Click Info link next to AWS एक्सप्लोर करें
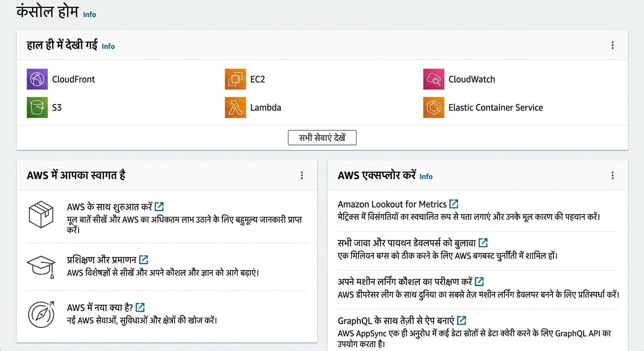The height and width of the screenshot is (351, 644). click(426, 176)
